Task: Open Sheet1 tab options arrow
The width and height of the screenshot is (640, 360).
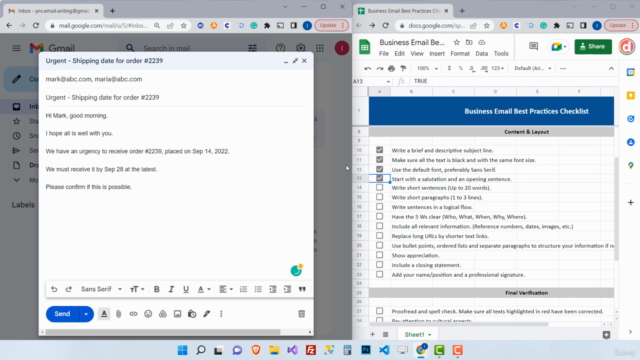Action: [430, 335]
